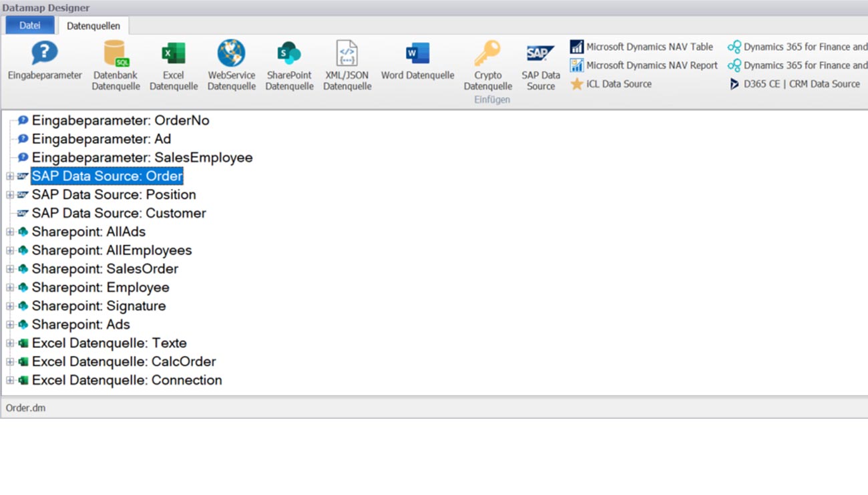Image resolution: width=868 pixels, height=495 pixels.
Task: Select 'SAP Data Source: Position' row
Action: [x=114, y=195]
